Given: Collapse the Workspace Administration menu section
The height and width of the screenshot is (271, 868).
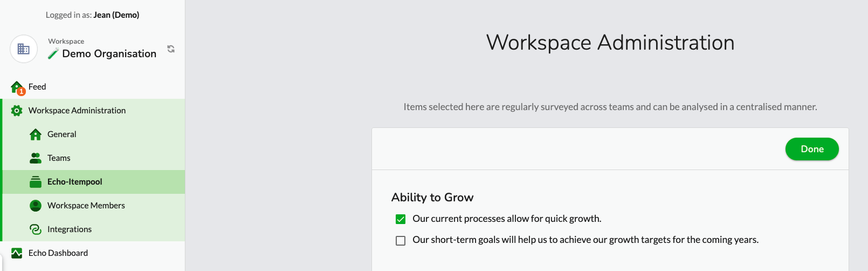Looking at the screenshot, I should [93, 111].
